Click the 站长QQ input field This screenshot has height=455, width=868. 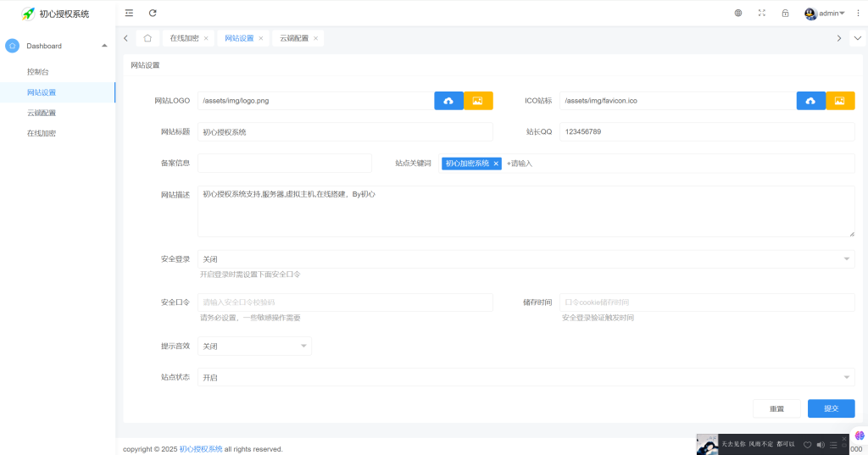[x=707, y=131]
